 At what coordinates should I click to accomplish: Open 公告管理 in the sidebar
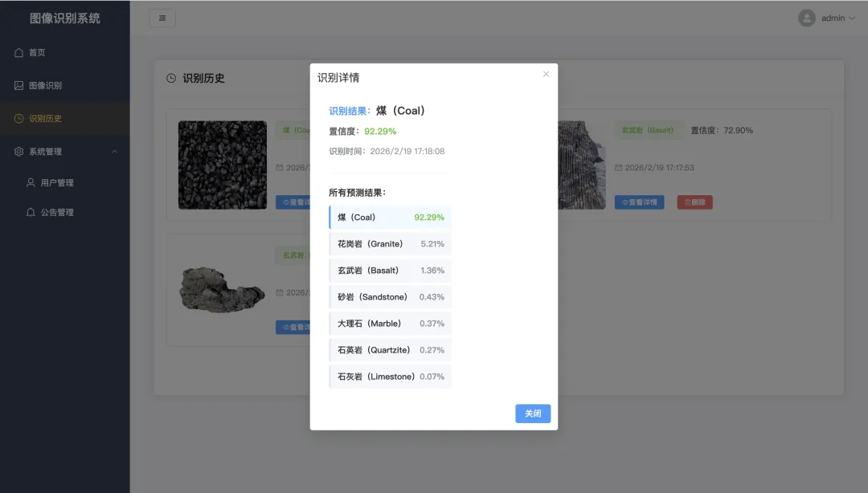tap(65, 213)
